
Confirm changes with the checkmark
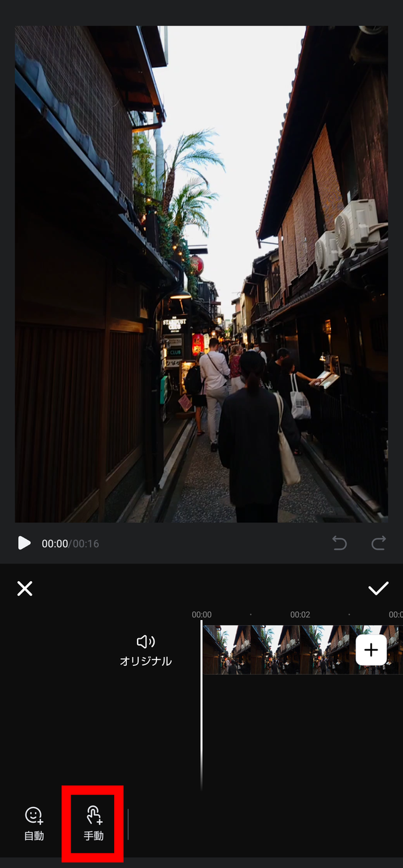(x=378, y=589)
